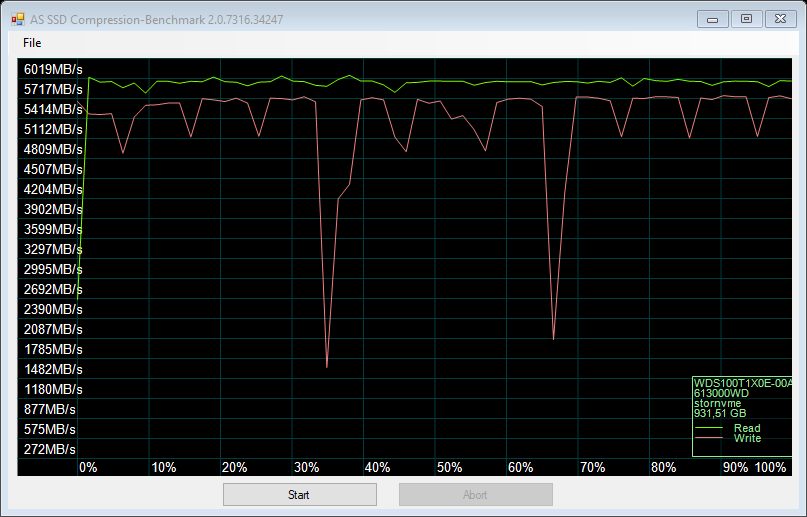Click the 931,51 GB capacity label

(x=720, y=413)
